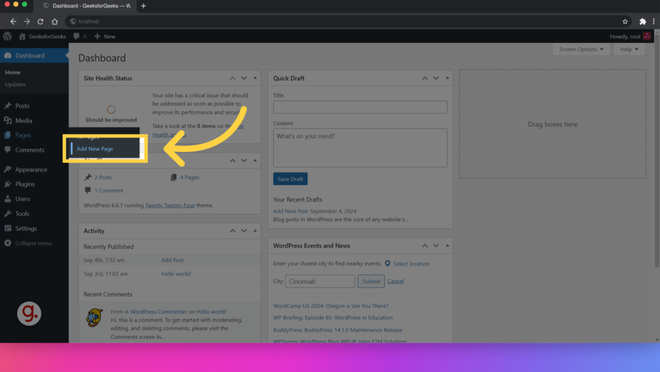
Task: Open WP Briefing Episode 85 link
Action: [x=333, y=318]
